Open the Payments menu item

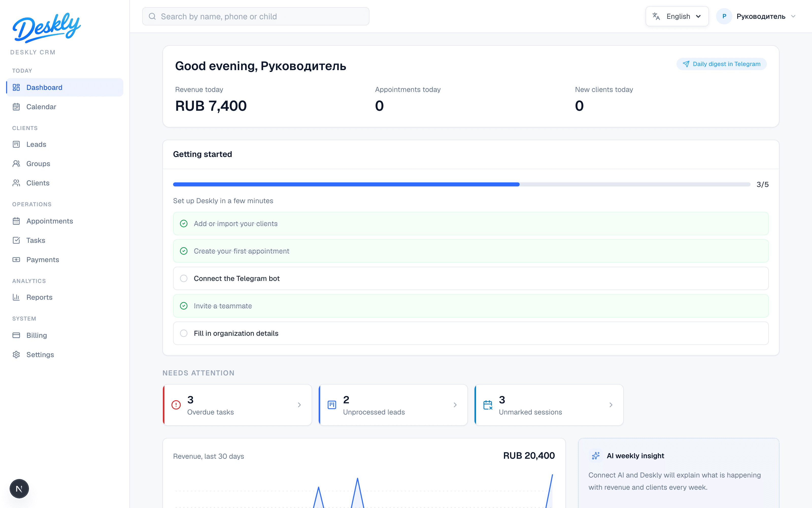[x=65, y=260]
